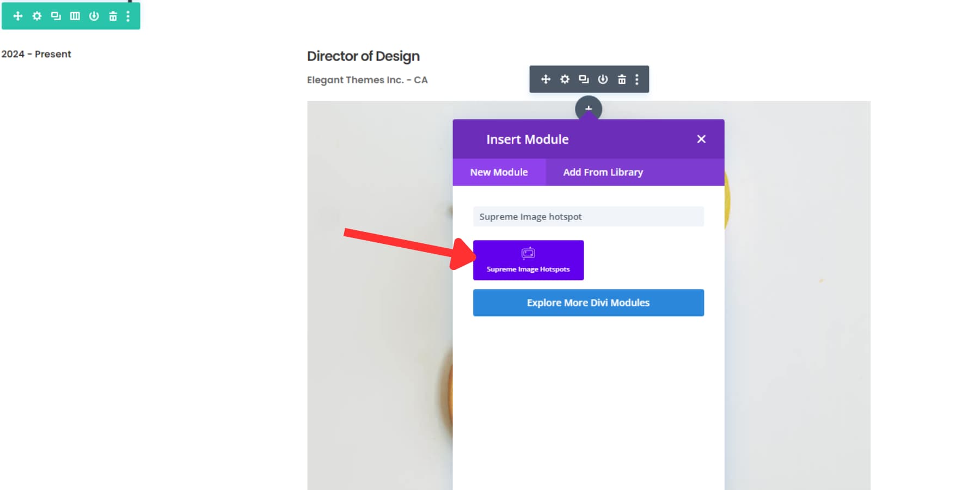Click the Elegant Themes Inc. - CA text
This screenshot has width=980, height=490.
pos(367,80)
